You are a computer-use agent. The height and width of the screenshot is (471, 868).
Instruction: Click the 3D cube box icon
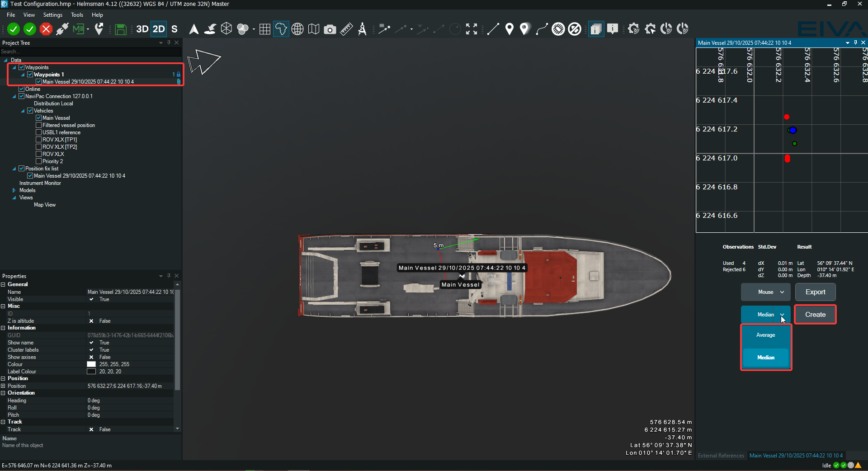click(x=226, y=29)
